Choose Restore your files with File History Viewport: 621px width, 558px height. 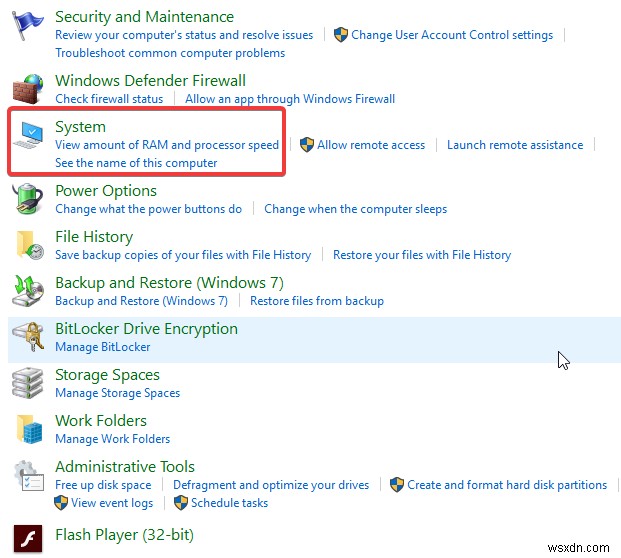(422, 255)
